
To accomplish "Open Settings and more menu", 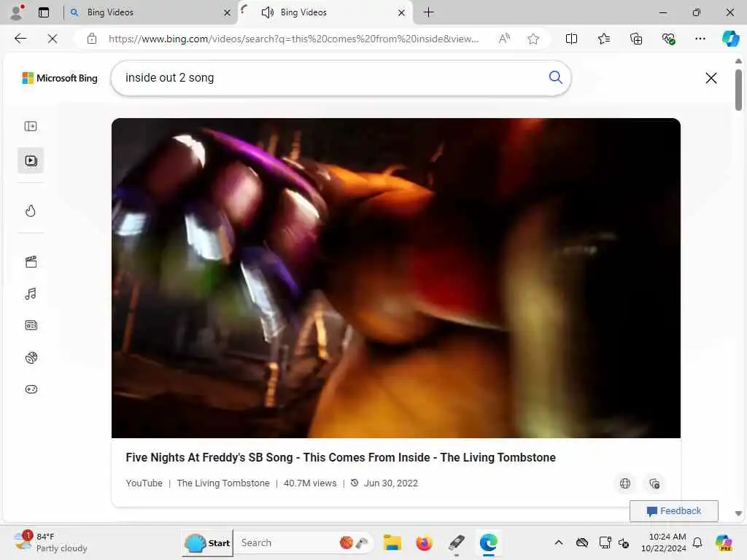I will pyautogui.click(x=700, y=39).
